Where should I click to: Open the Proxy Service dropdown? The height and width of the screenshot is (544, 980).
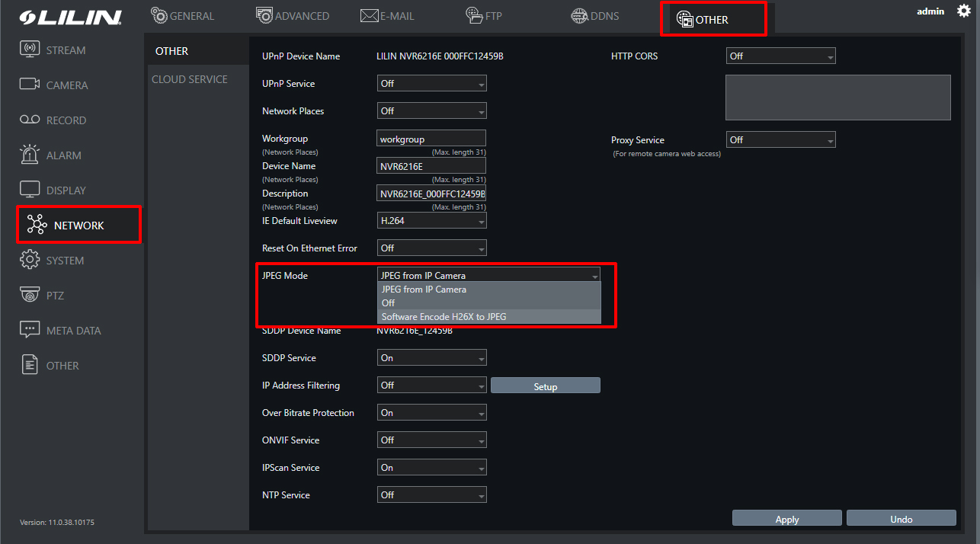click(x=780, y=140)
